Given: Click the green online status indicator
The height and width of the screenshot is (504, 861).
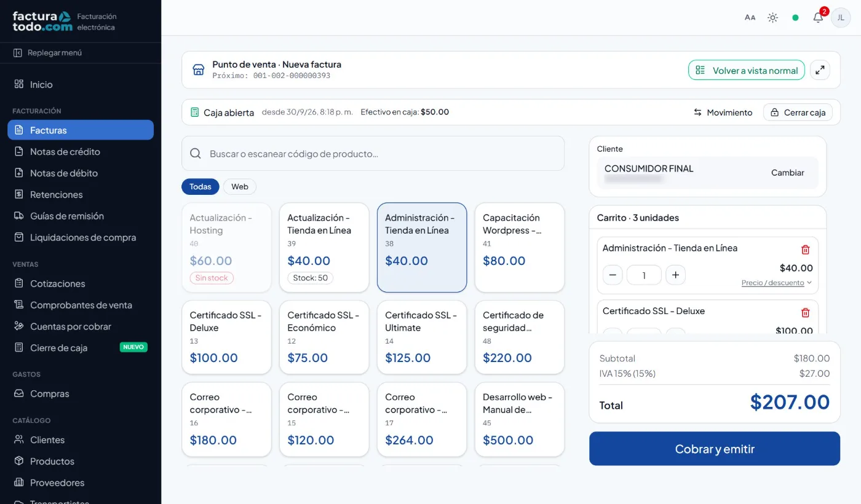Looking at the screenshot, I should coord(795,18).
